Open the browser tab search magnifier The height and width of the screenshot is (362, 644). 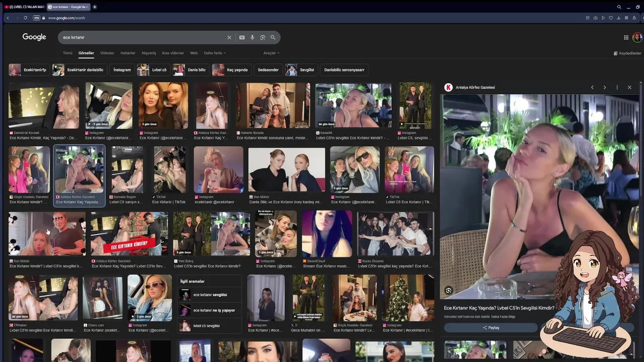[x=619, y=7]
